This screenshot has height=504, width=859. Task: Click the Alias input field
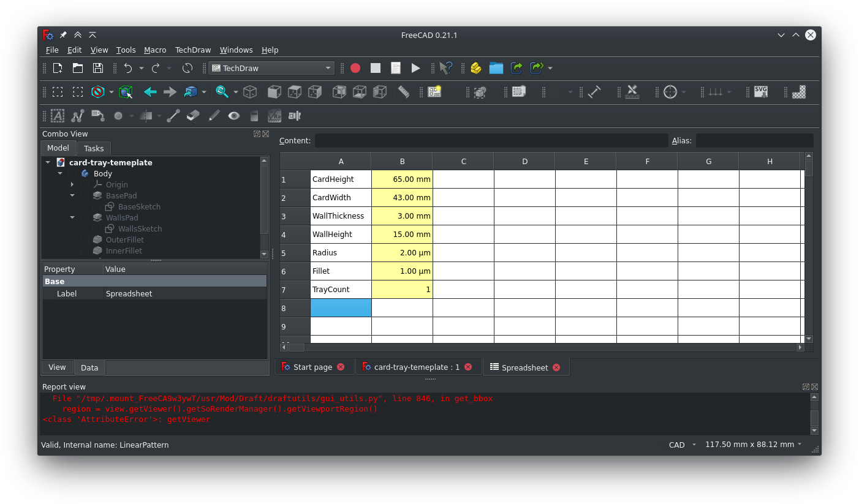tap(754, 141)
